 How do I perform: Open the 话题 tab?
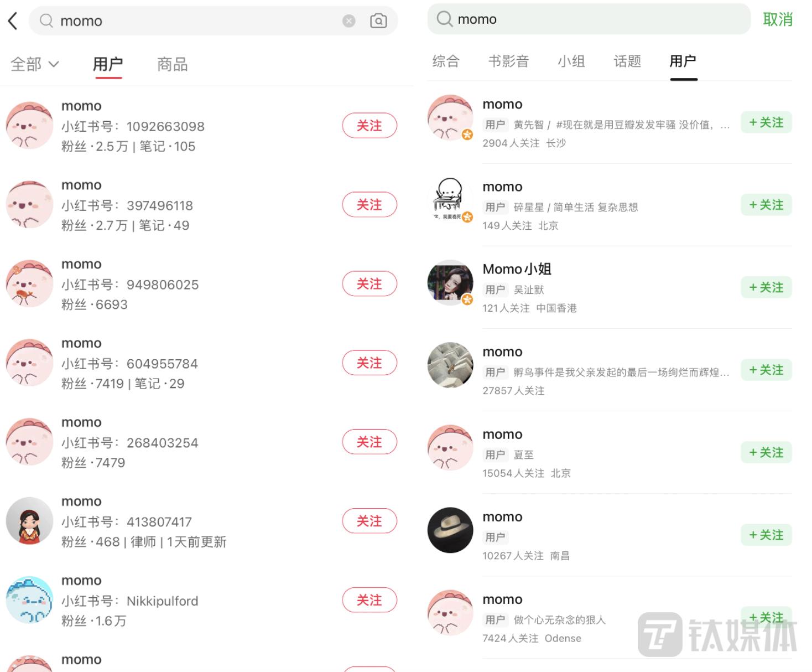click(627, 61)
